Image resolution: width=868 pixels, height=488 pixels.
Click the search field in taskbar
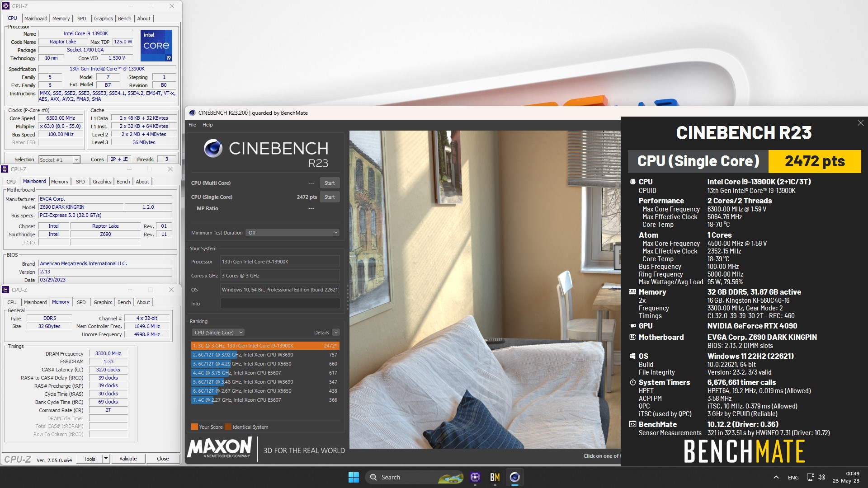tap(415, 477)
